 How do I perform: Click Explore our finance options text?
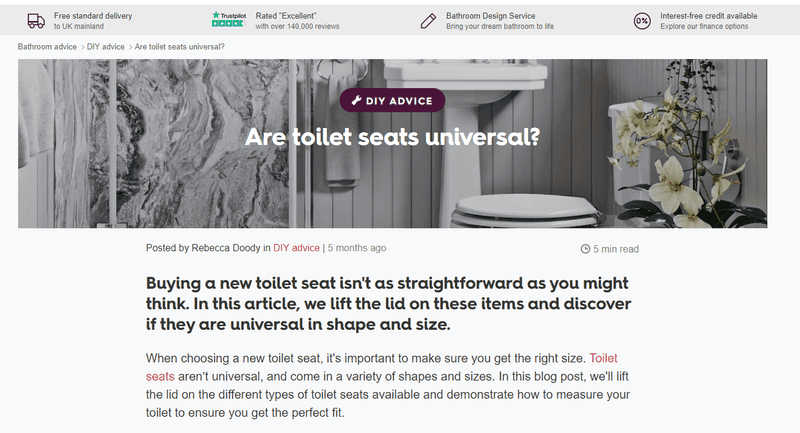click(704, 27)
